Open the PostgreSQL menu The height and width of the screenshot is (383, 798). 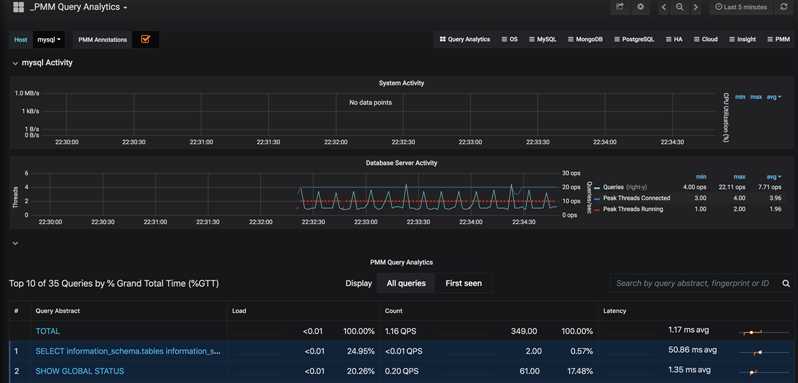[x=634, y=39]
